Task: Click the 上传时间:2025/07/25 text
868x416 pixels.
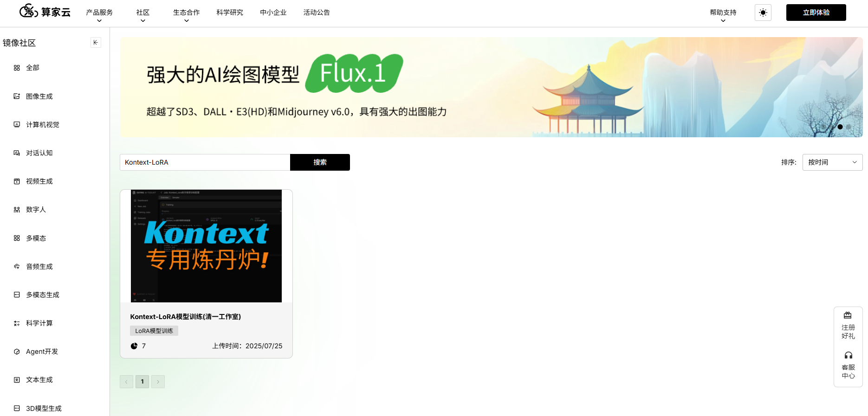Action: pyautogui.click(x=247, y=346)
